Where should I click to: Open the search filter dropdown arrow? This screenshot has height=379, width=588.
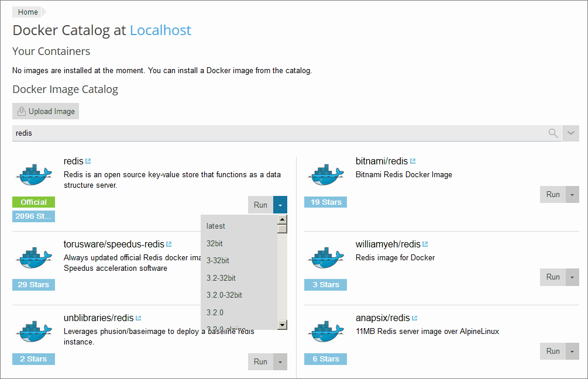(570, 133)
